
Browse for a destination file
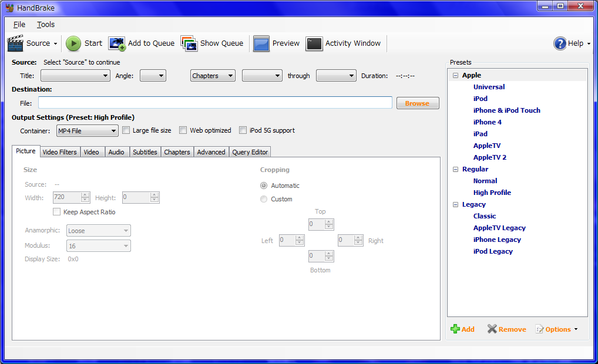point(417,102)
